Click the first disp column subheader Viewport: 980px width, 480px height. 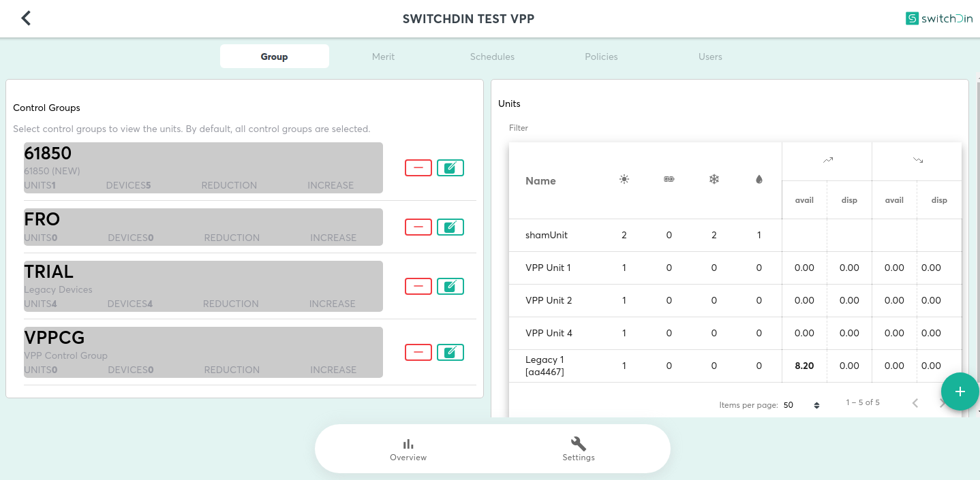point(849,200)
